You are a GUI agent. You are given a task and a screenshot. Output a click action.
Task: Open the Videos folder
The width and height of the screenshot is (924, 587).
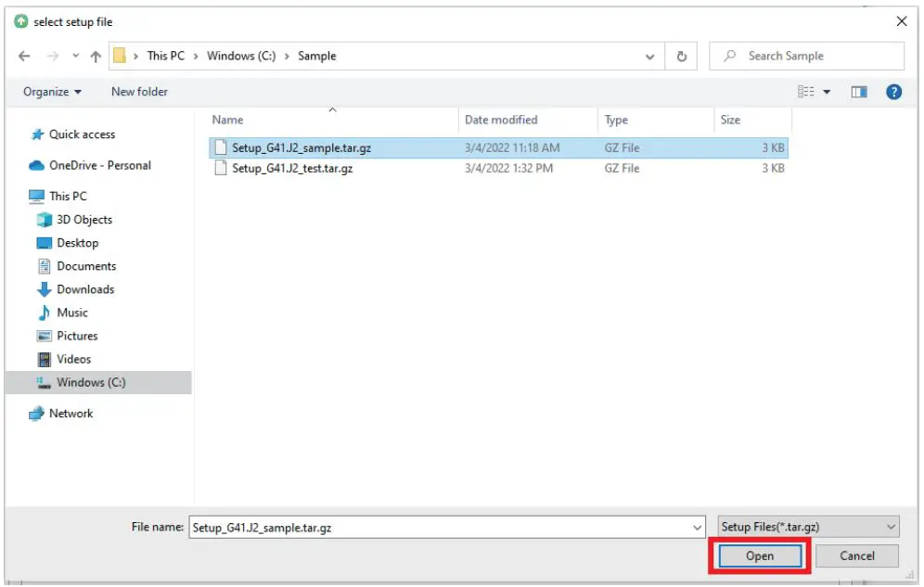[73, 359]
